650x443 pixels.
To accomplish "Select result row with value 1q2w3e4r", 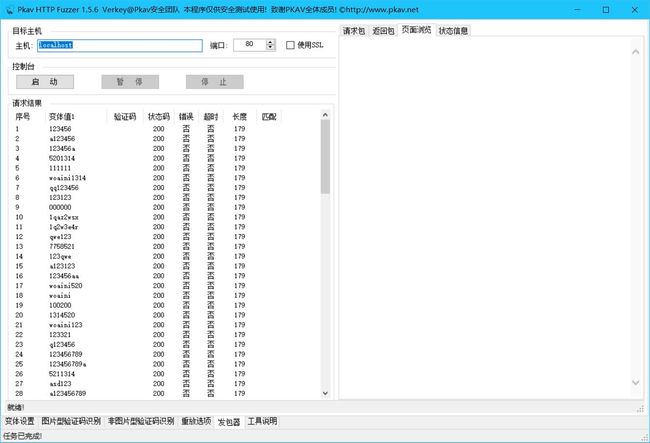I will click(x=166, y=227).
